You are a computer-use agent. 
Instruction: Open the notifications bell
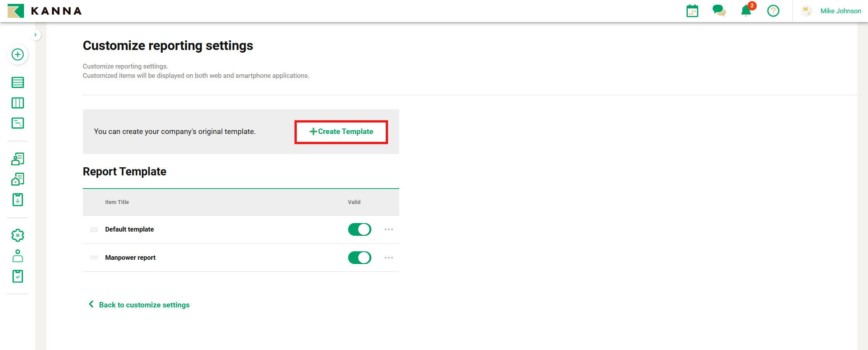[x=746, y=11]
